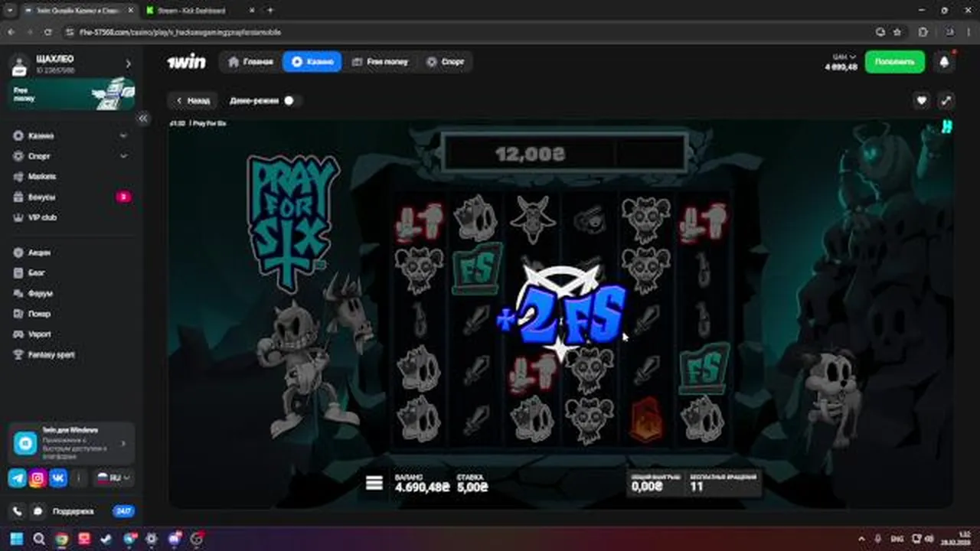Open the VK social link
980x551 pixels.
click(x=58, y=478)
